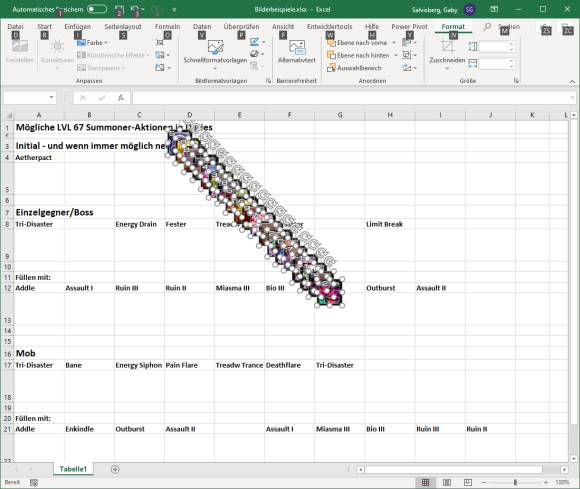Switch to Normal view icon
The height and width of the screenshot is (489, 580).
(426, 482)
